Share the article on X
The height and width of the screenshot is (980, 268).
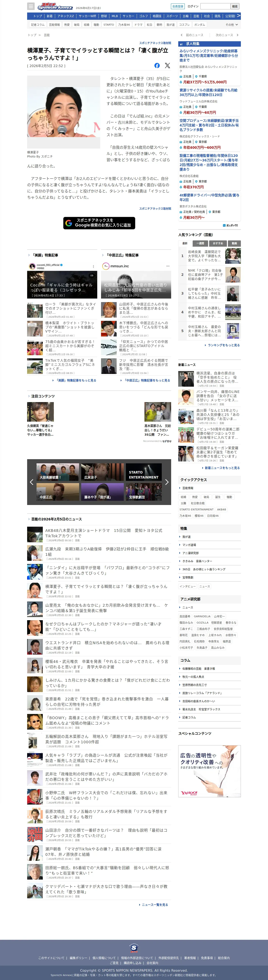tap(167, 65)
